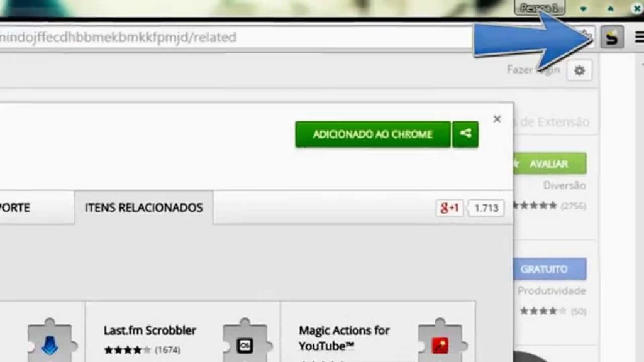
Task: Click the Fazer login link
Action: 533,70
